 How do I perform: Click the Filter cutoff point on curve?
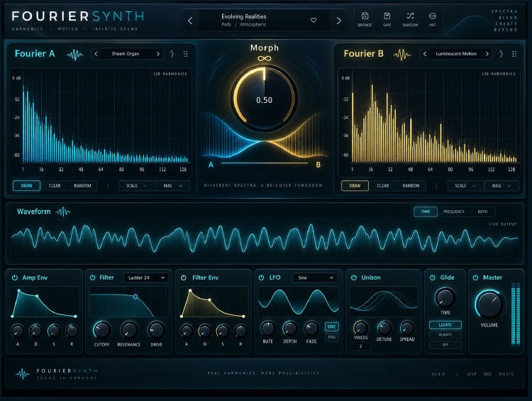[x=135, y=297]
